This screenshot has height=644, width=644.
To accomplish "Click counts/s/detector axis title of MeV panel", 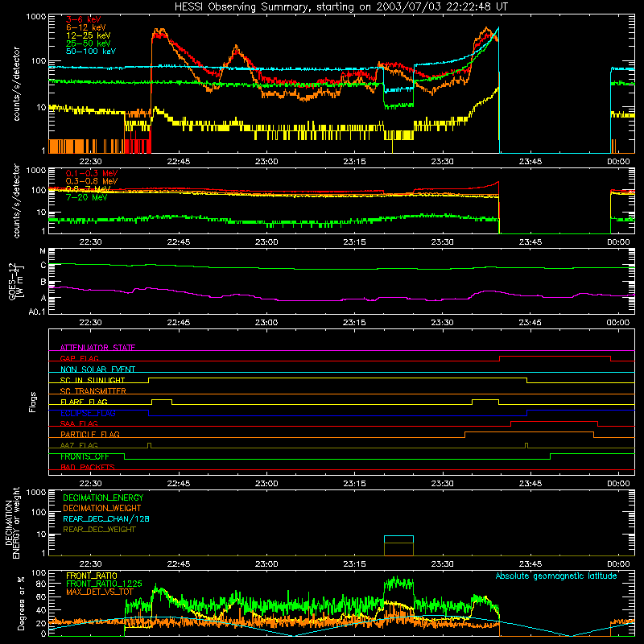I will tap(16, 200).
